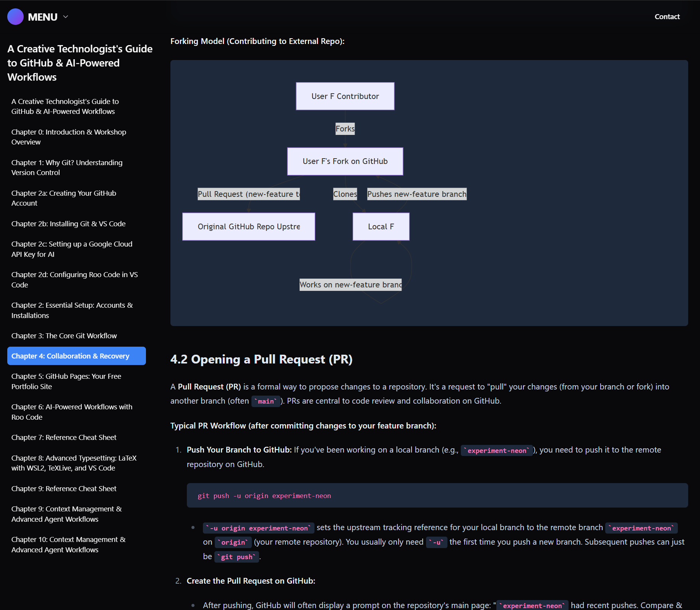The width and height of the screenshot is (700, 610).
Task: Click the purple circle logo icon
Action: coord(15,17)
